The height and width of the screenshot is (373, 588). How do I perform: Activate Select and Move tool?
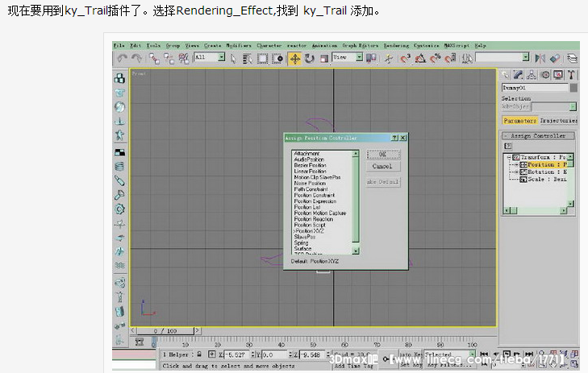[294, 59]
